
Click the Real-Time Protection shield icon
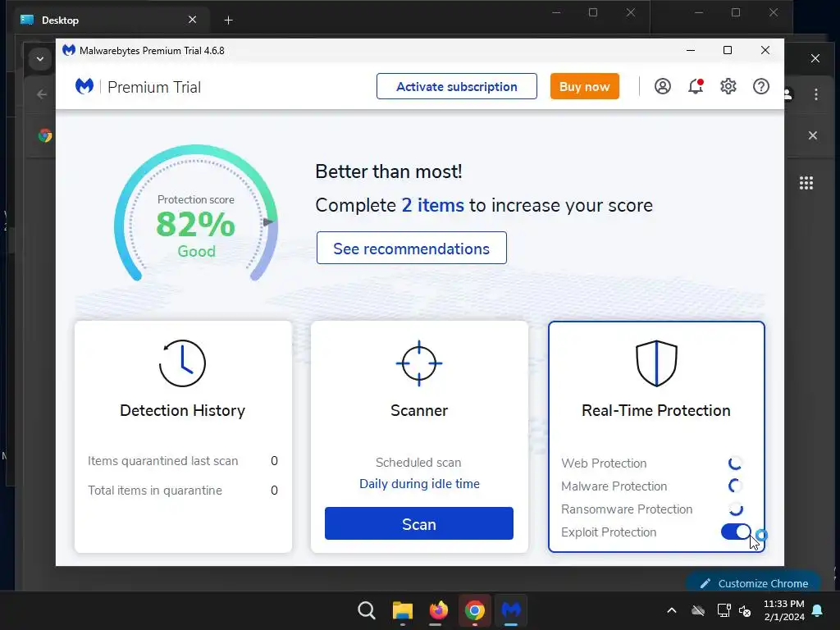pos(656,363)
